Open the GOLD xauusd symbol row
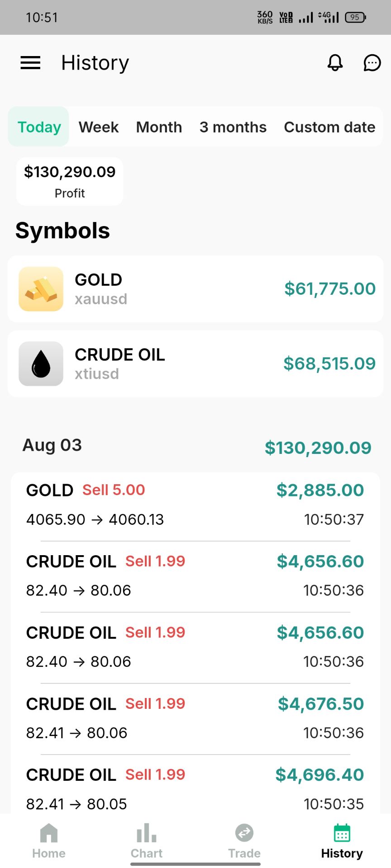The width and height of the screenshot is (391, 868). [x=195, y=289]
